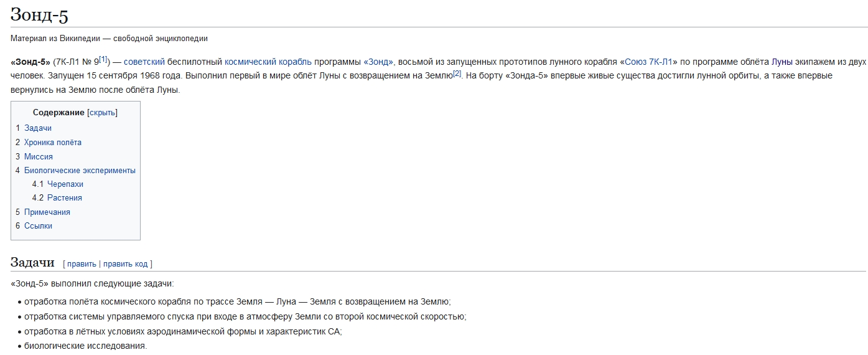Hide the contents box via «скрыть»
This screenshot has height=355, width=868.
[x=102, y=113]
